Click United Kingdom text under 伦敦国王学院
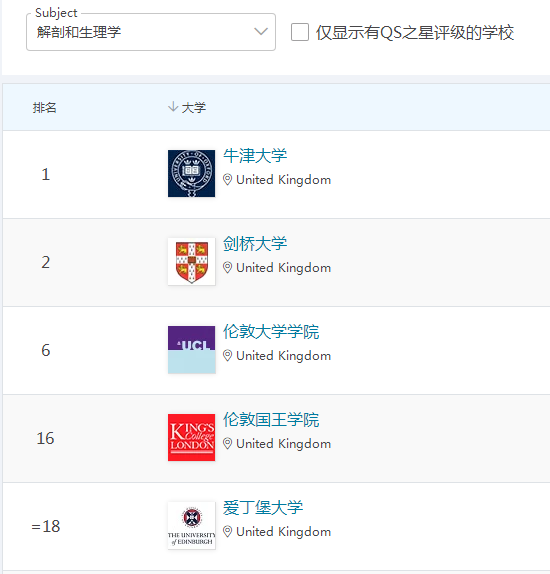This screenshot has width=550, height=574. pyautogui.click(x=283, y=444)
